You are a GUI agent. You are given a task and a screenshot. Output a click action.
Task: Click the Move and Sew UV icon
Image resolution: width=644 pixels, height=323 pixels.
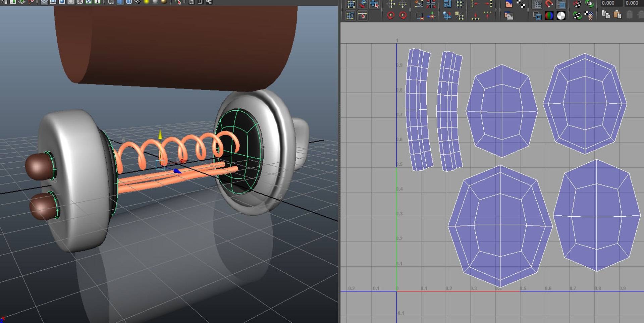(x=432, y=15)
